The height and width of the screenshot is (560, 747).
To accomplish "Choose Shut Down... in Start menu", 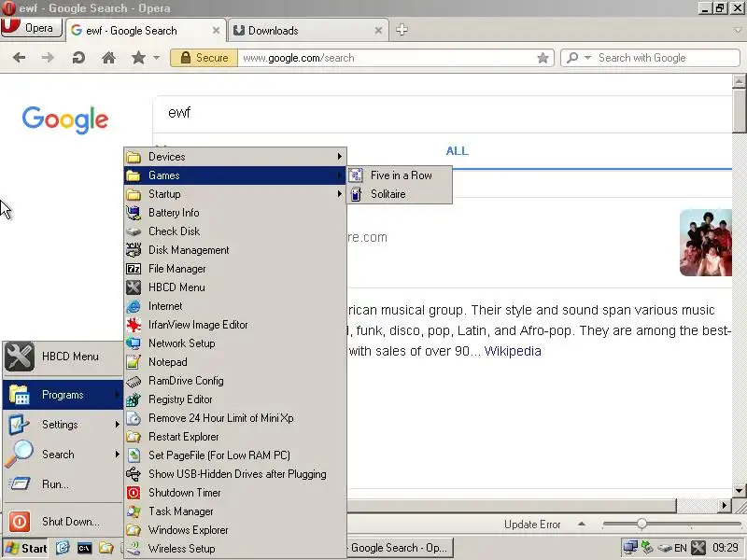I will (x=63, y=522).
